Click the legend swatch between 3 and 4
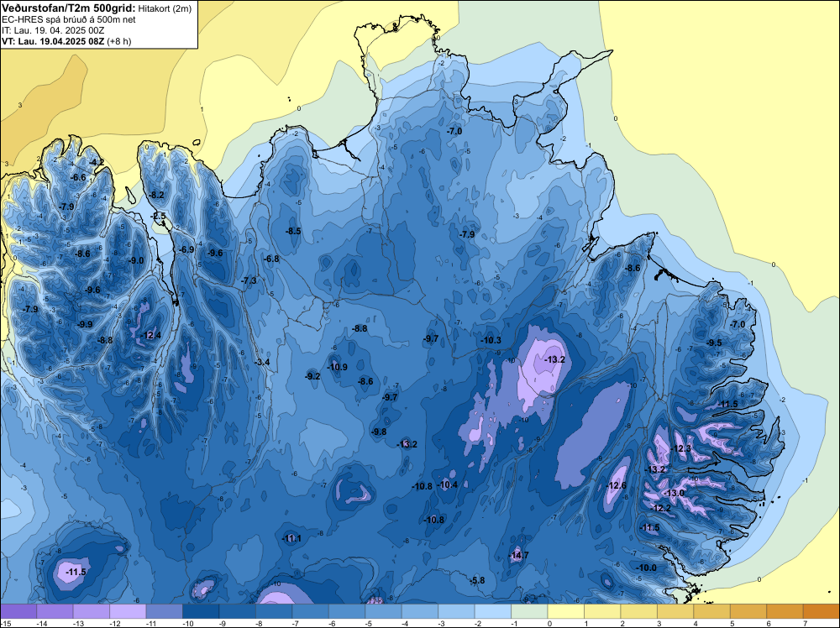The height and width of the screenshot is (628, 840). click(x=675, y=611)
